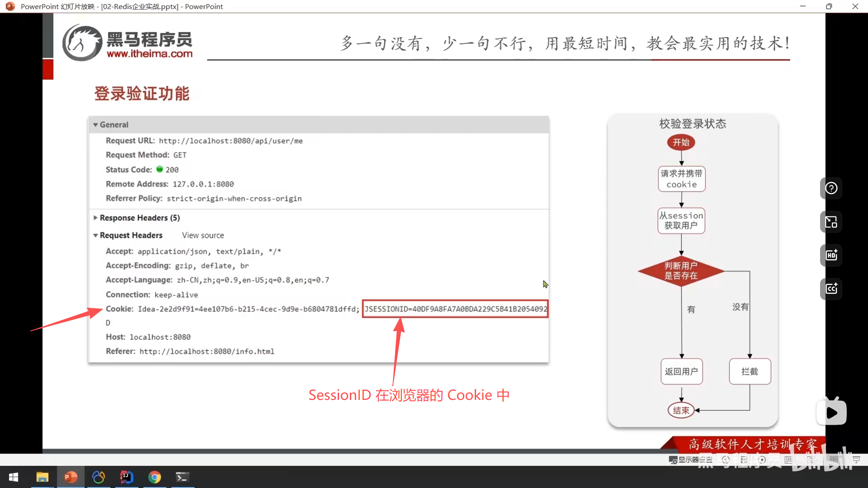The width and height of the screenshot is (868, 488).
Task: Open Chrome from the taskbar
Action: point(155,477)
